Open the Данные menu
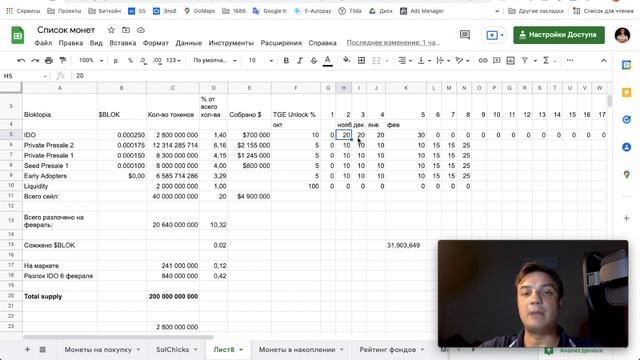 pyautogui.click(x=189, y=43)
